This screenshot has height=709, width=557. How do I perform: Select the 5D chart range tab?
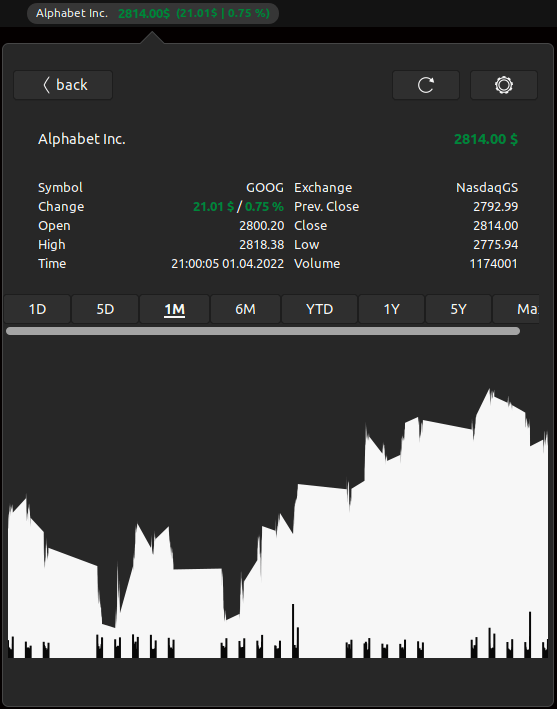pyautogui.click(x=105, y=309)
